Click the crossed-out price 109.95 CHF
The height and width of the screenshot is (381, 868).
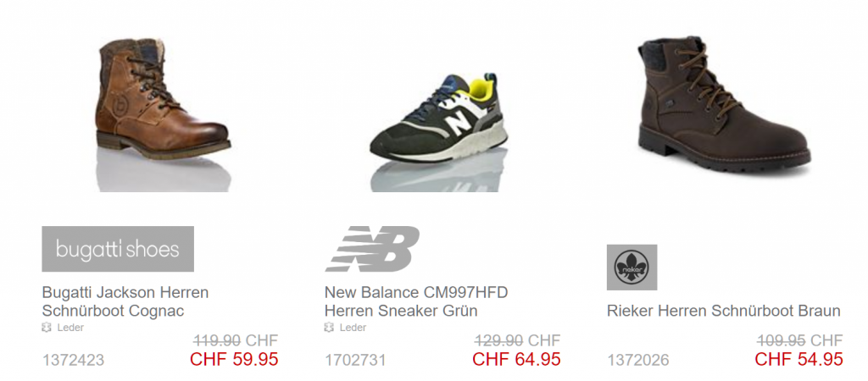point(800,340)
